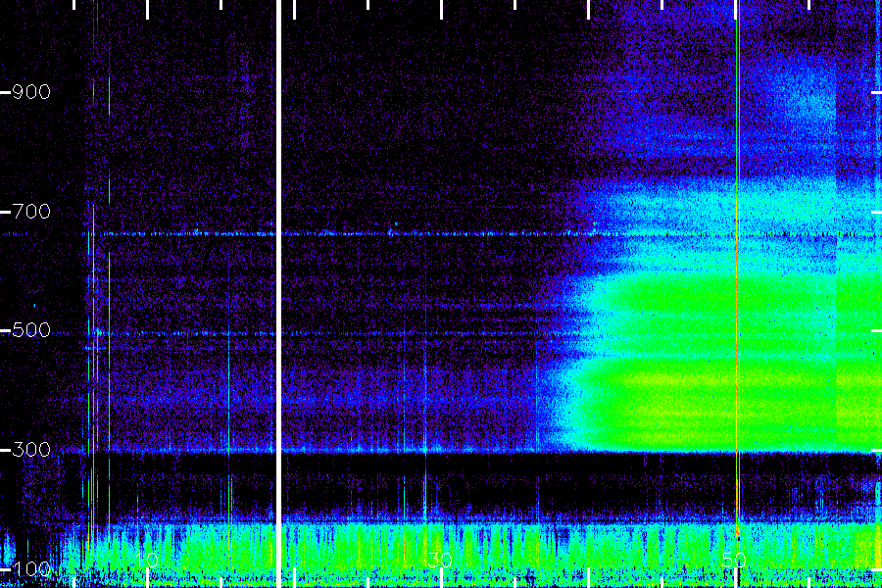Click the 500 frequency axis label
This screenshot has height=588, width=882.
[x=31, y=329]
